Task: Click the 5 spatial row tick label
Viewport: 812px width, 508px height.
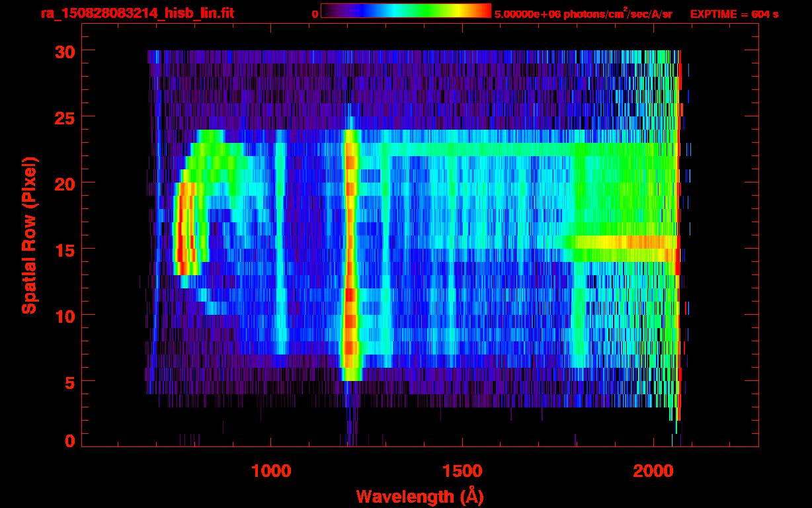Action: [x=69, y=382]
